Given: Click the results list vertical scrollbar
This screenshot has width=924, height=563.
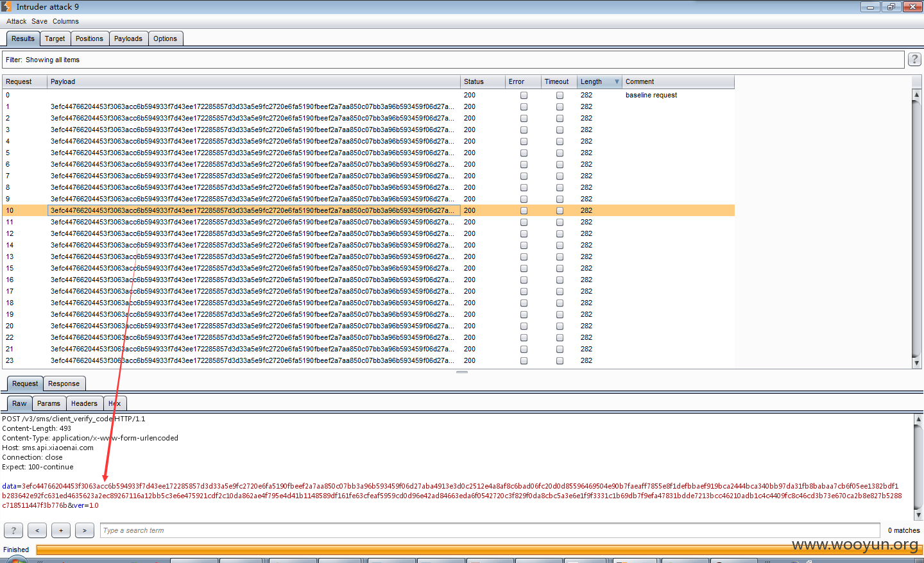Looking at the screenshot, I should [x=916, y=229].
